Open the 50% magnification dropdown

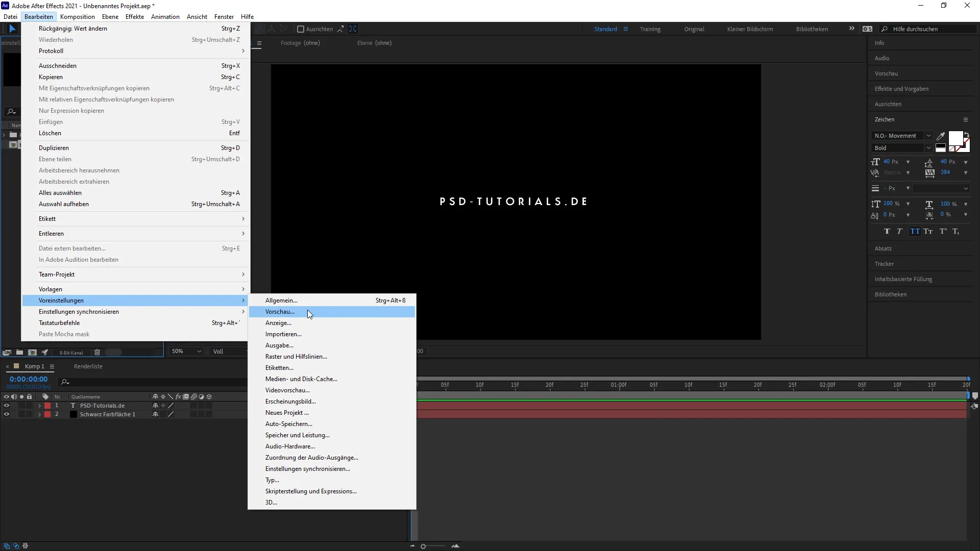point(186,352)
